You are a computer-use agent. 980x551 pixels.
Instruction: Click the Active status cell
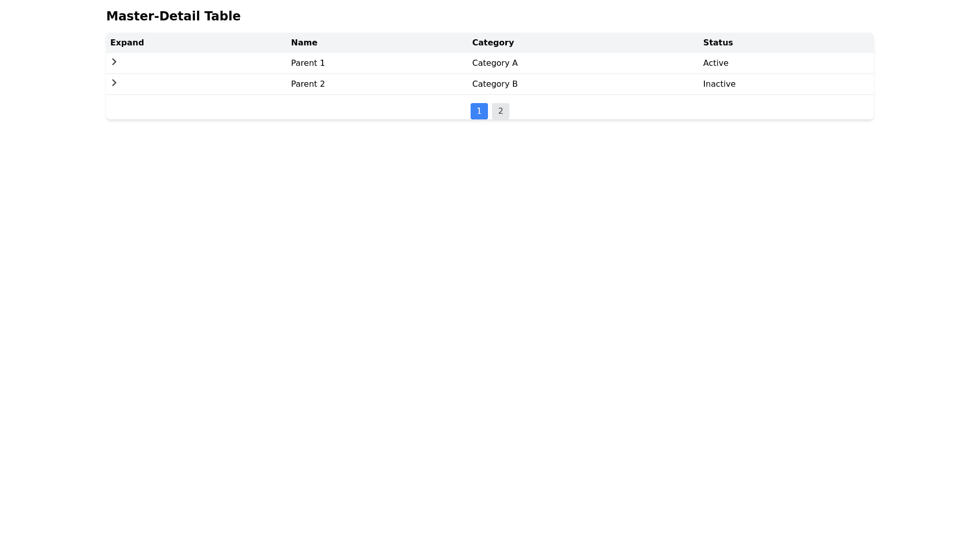(x=715, y=63)
